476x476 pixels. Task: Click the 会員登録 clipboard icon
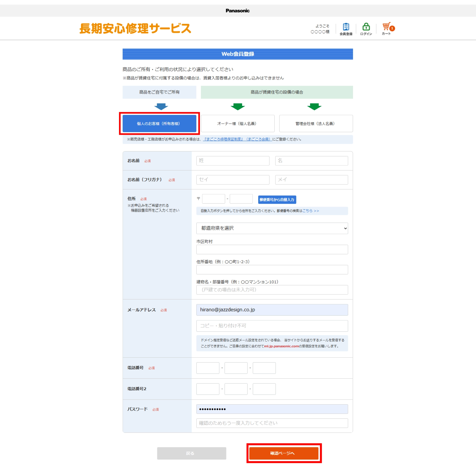click(346, 27)
